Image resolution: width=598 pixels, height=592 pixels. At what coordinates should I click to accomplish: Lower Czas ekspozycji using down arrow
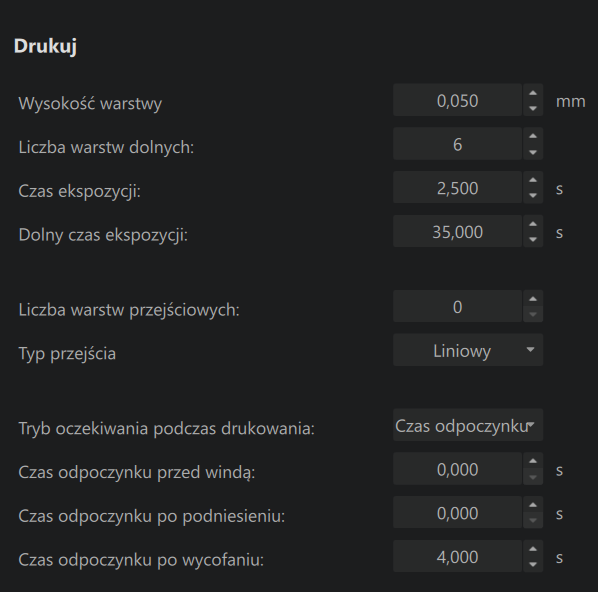[x=533, y=196]
